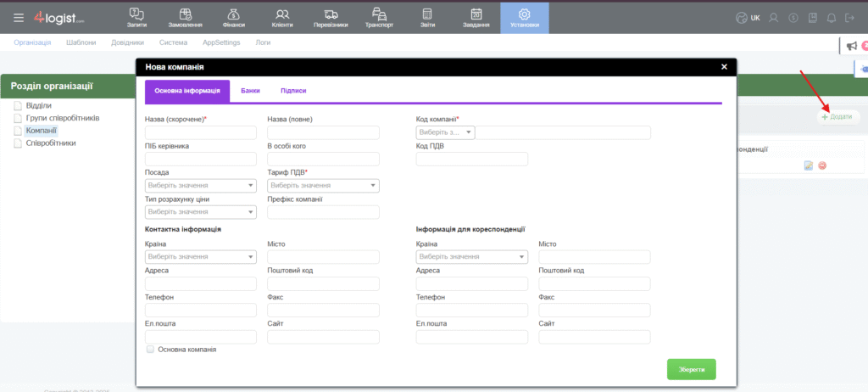Select 'Співробітники' in the organization tree
Viewport: 868px width, 392px height.
(x=51, y=143)
